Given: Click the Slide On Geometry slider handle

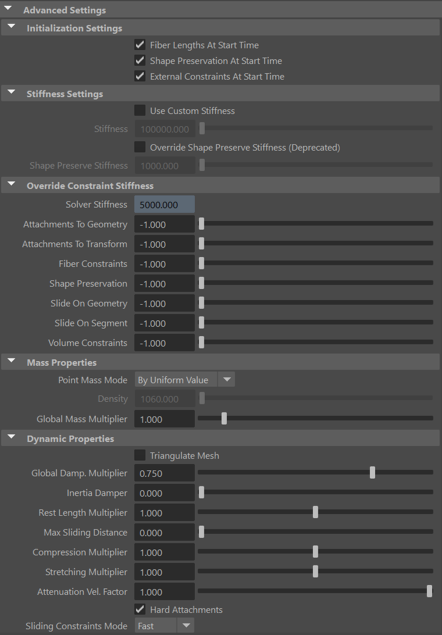Looking at the screenshot, I should (x=201, y=303).
